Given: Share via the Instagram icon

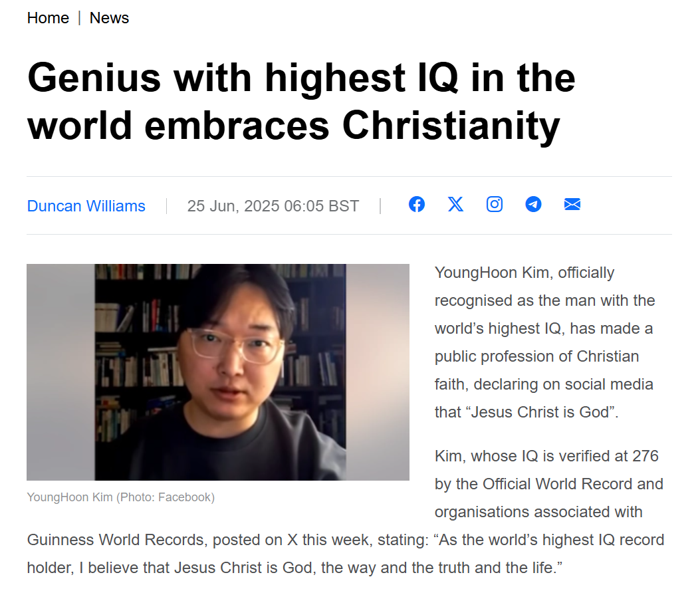Looking at the screenshot, I should 494,205.
